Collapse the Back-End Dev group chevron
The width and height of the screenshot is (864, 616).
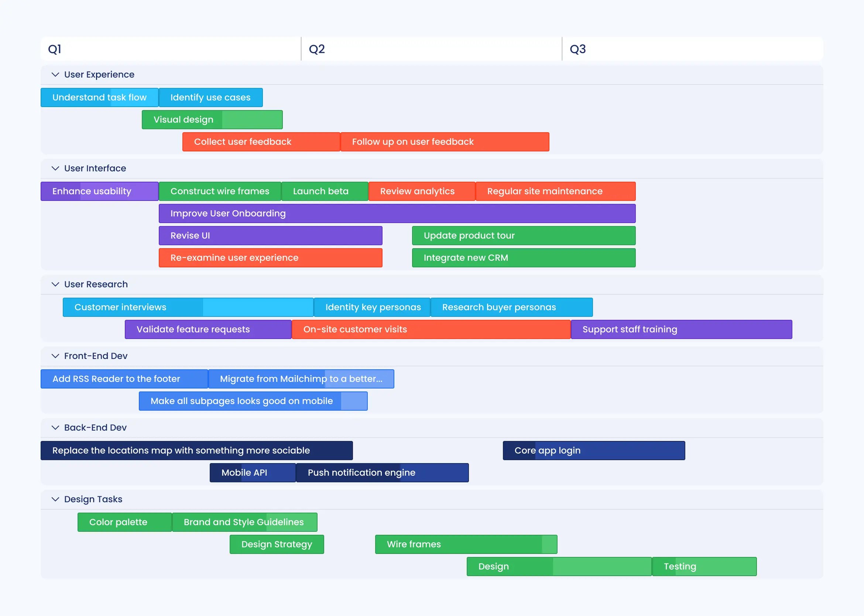coord(55,428)
